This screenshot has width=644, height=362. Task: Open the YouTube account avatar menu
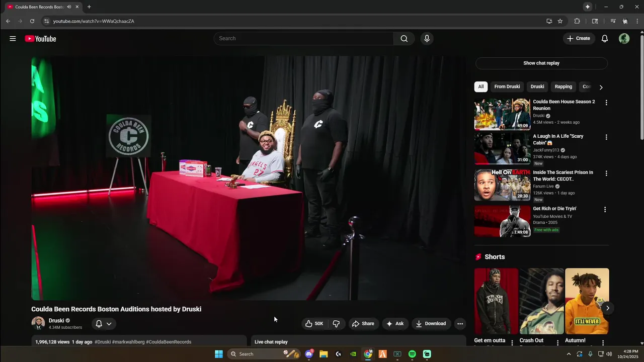point(624,39)
